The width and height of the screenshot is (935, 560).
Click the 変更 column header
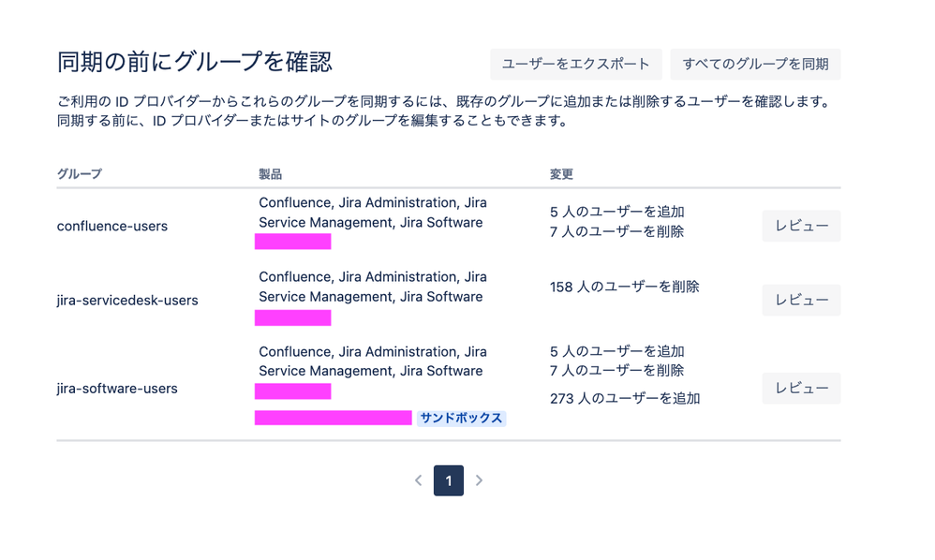[561, 174]
